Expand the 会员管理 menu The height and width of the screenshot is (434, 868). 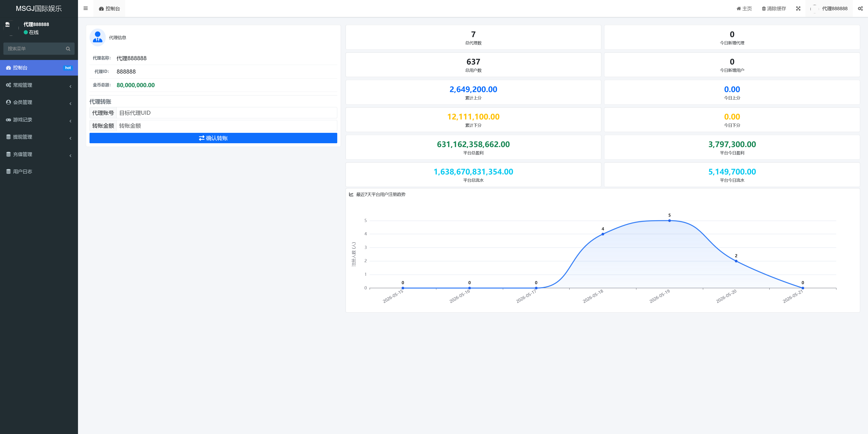pyautogui.click(x=39, y=102)
